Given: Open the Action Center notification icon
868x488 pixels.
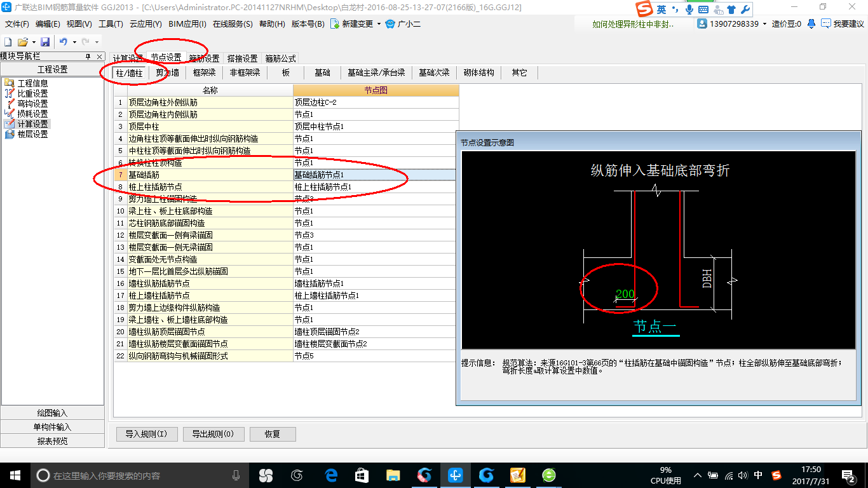Looking at the screenshot, I should tap(849, 475).
